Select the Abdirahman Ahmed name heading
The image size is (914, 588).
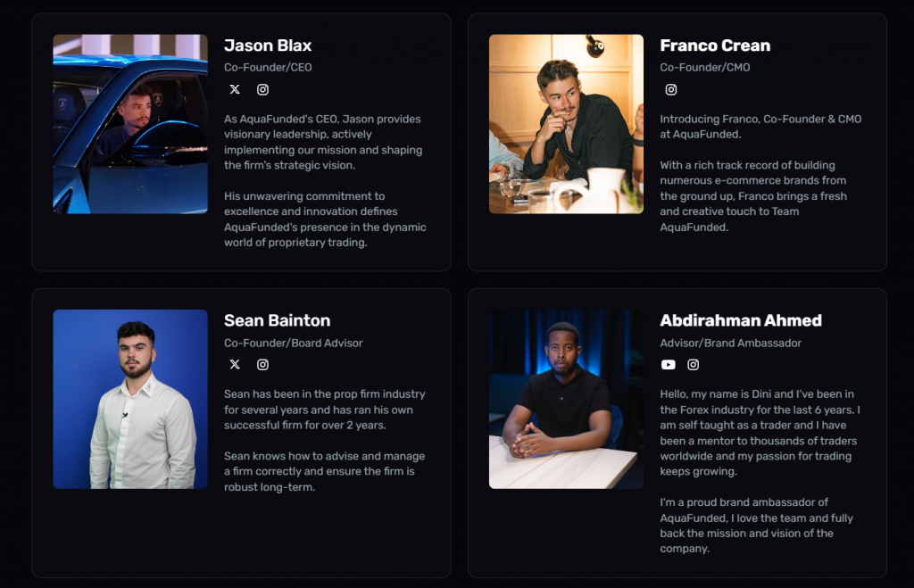tap(741, 320)
